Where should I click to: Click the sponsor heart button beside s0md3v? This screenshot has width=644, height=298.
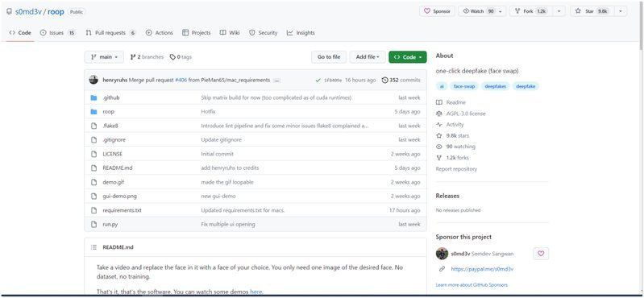pos(541,254)
